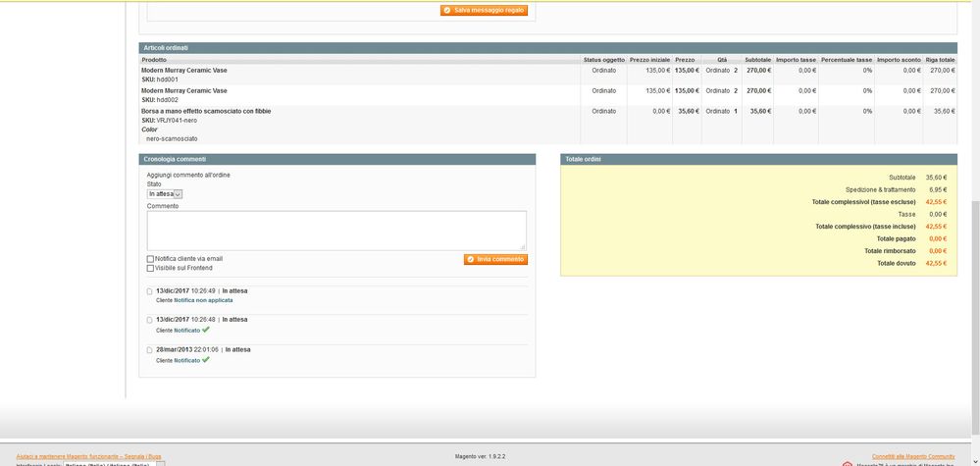Viewport: 980px width, 466px height.
Task: Click the nero-scamosciato color value
Action: point(172,138)
